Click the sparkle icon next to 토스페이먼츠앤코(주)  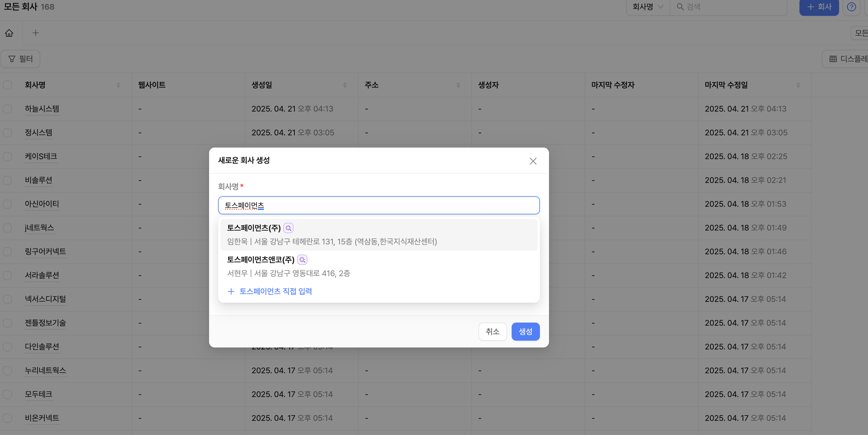(302, 260)
